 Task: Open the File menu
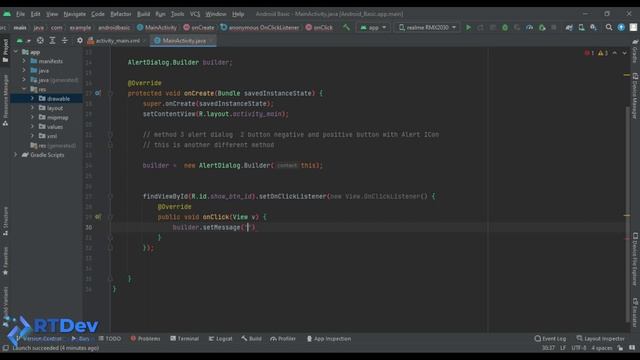[20, 14]
